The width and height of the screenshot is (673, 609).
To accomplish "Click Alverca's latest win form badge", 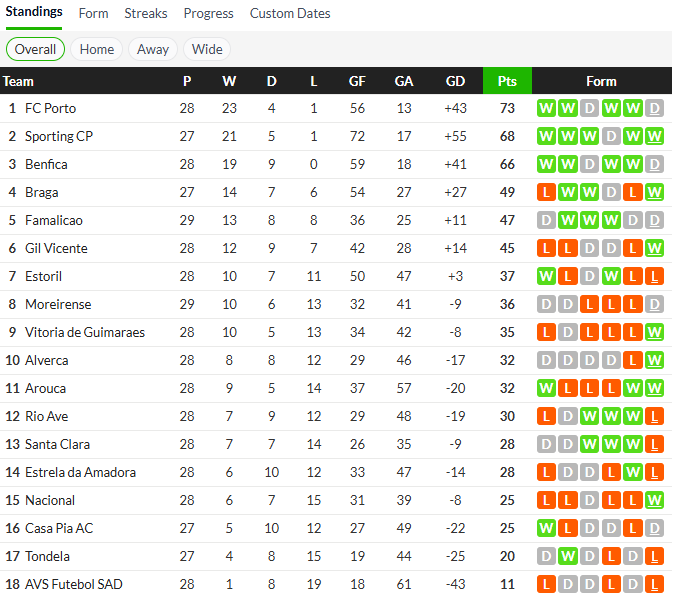I will coord(655,360).
